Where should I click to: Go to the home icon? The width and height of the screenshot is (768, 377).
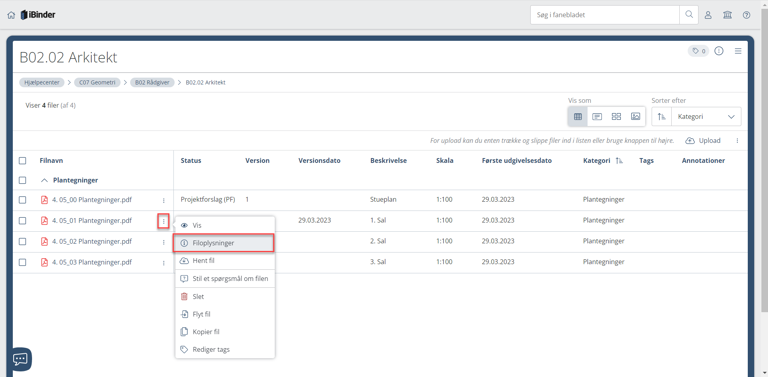11,15
